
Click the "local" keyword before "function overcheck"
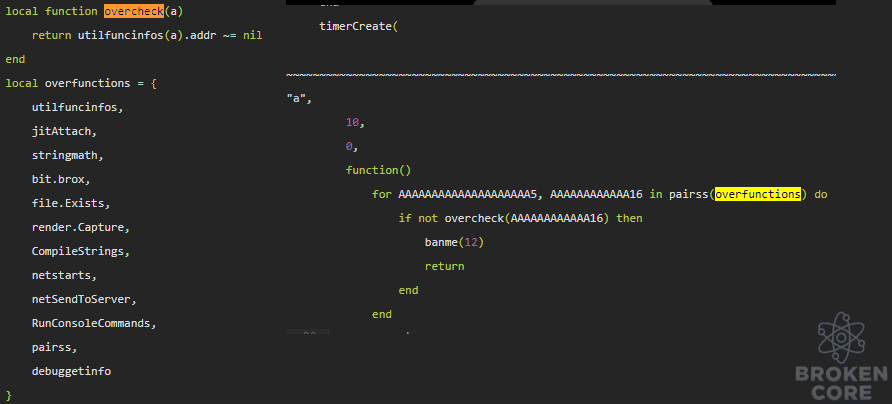pyautogui.click(x=22, y=11)
